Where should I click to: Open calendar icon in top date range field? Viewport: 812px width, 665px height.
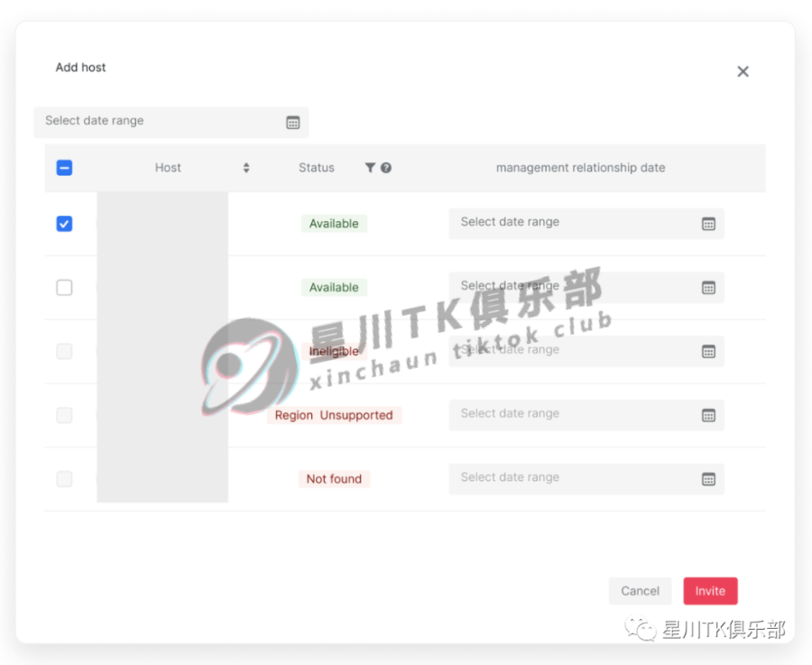[293, 122]
